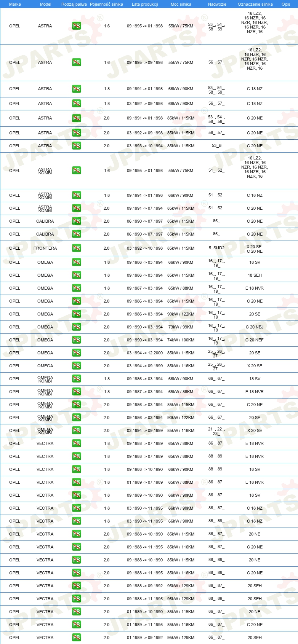Screen dimensions: 298x644
Task: Click the Oznaczenie silnika column header
Action: click(x=255, y=4)
